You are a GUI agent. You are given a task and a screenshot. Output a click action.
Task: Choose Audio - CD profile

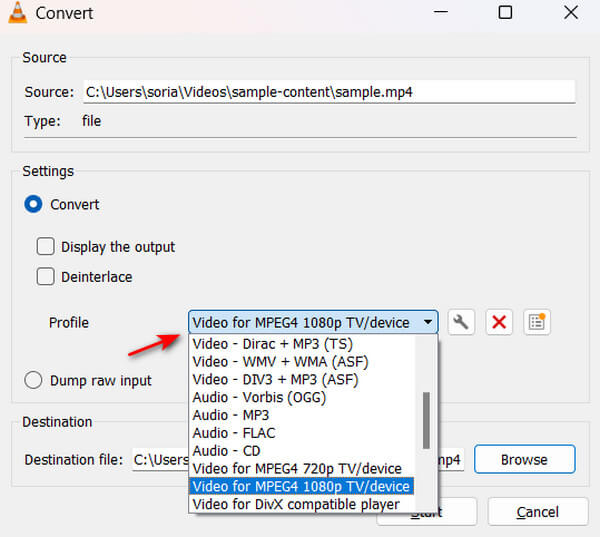302,450
